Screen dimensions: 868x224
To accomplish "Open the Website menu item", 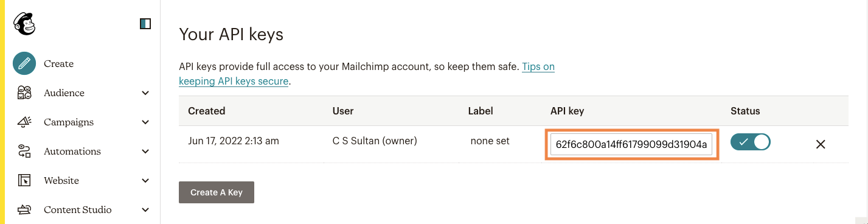I will pos(61,180).
